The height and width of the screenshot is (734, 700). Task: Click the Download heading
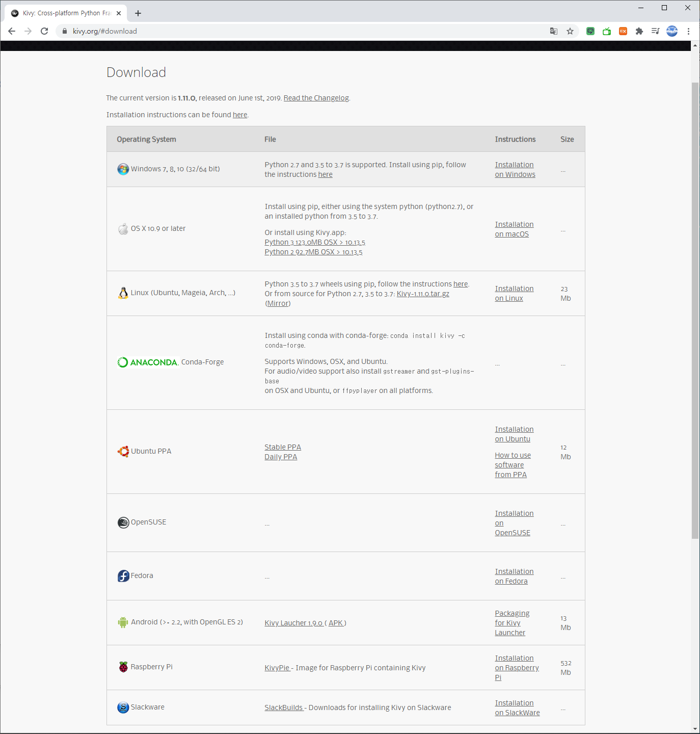136,72
